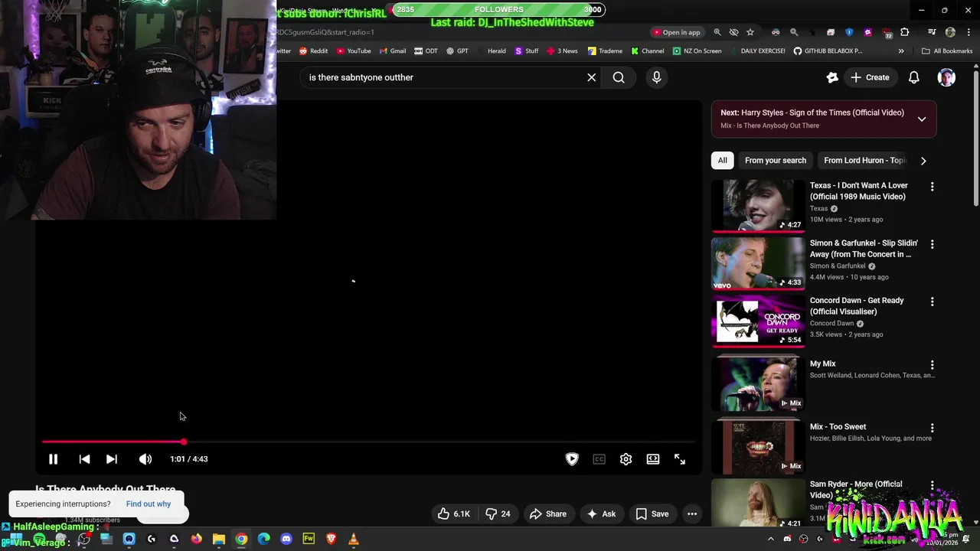Open the Reddit bookmark
980x551 pixels.
click(x=313, y=51)
